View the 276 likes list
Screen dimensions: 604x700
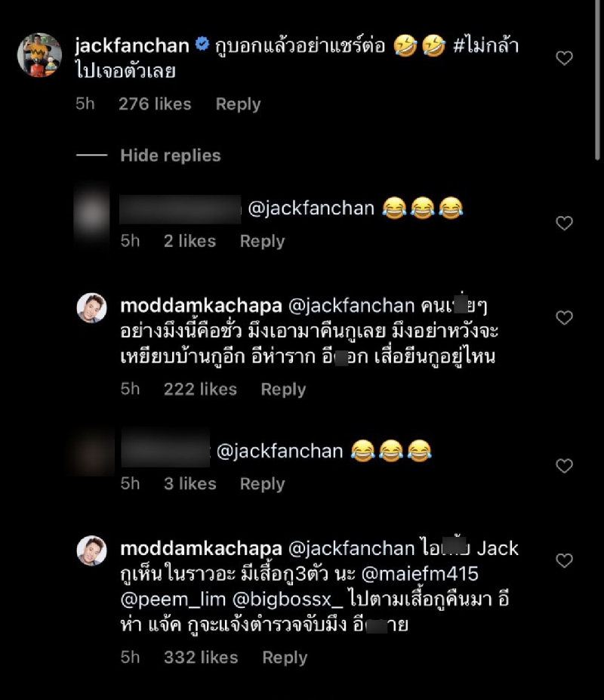155,104
